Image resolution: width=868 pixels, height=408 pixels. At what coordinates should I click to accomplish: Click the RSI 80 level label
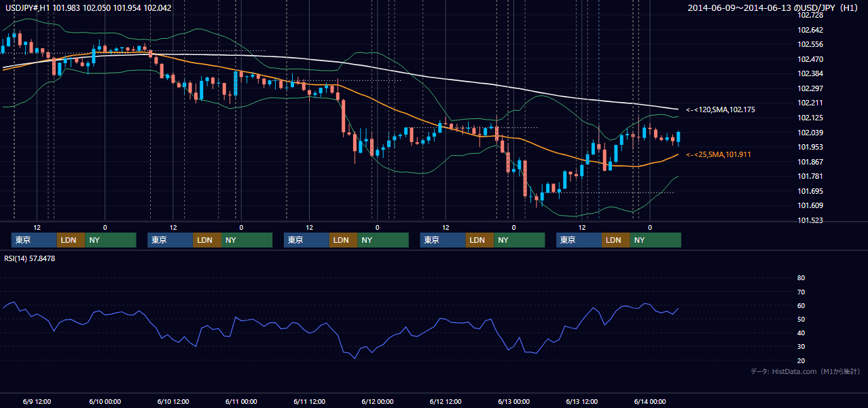(x=801, y=278)
